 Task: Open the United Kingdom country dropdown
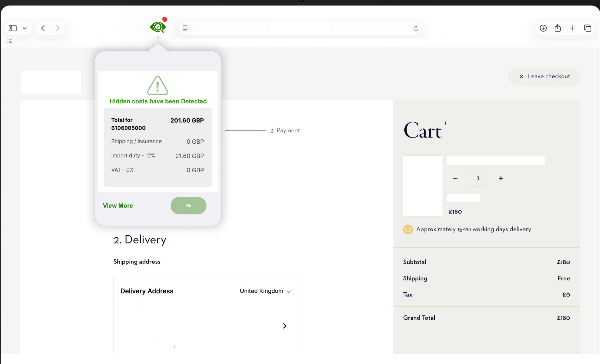tap(265, 291)
